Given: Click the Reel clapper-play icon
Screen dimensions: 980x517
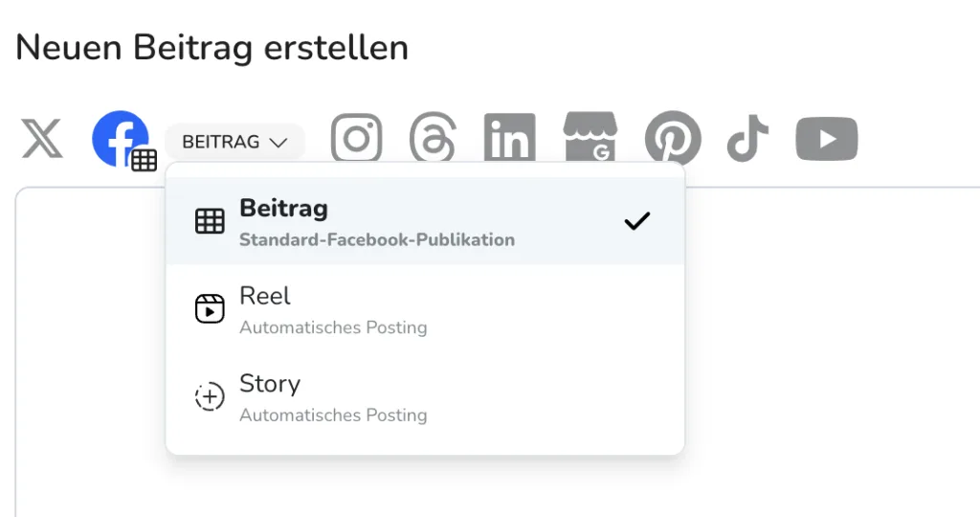Looking at the screenshot, I should coord(210,309).
